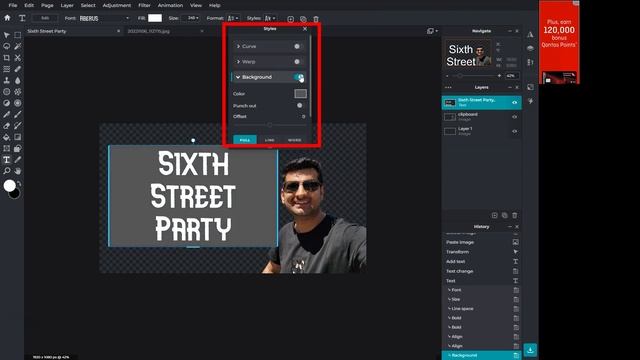
Task: Collapse the Background section
Action: pos(238,77)
